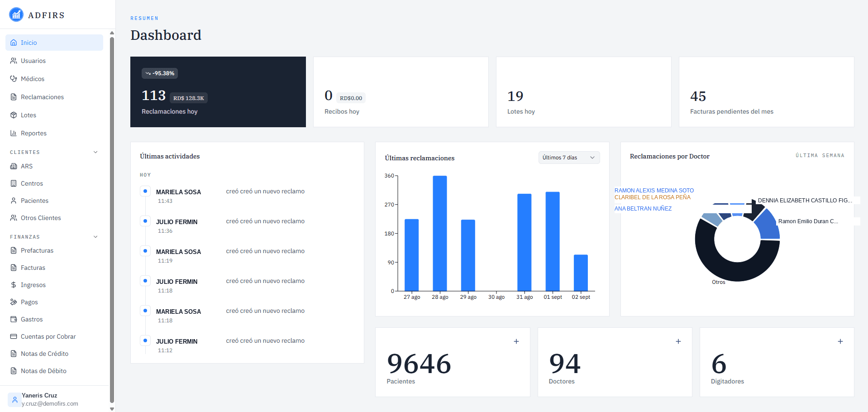Click the sidebar vertical scrollbar
The width and height of the screenshot is (868, 412).
pos(112,220)
